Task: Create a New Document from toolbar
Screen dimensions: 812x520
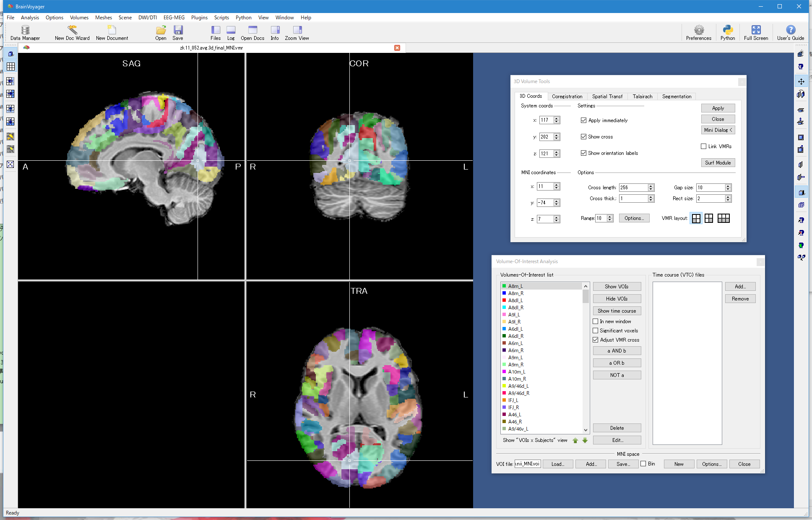Action: click(x=112, y=33)
